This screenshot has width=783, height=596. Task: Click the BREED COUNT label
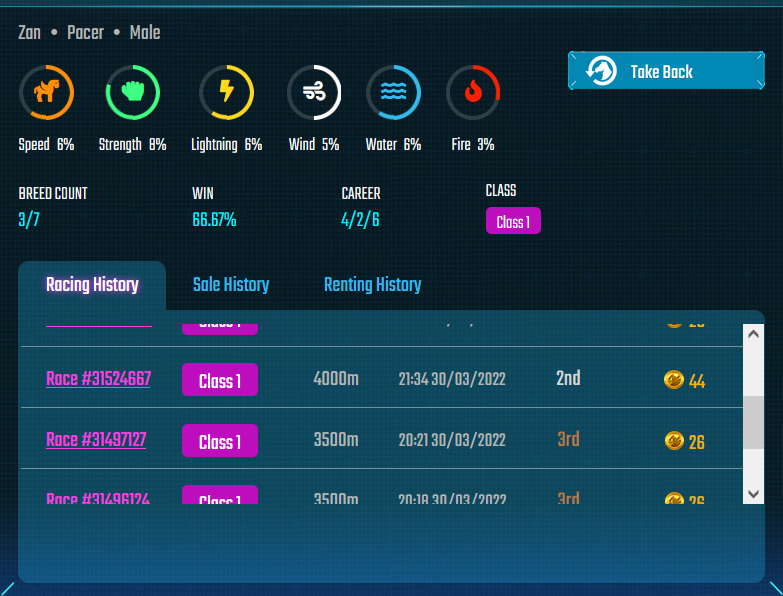[53, 193]
